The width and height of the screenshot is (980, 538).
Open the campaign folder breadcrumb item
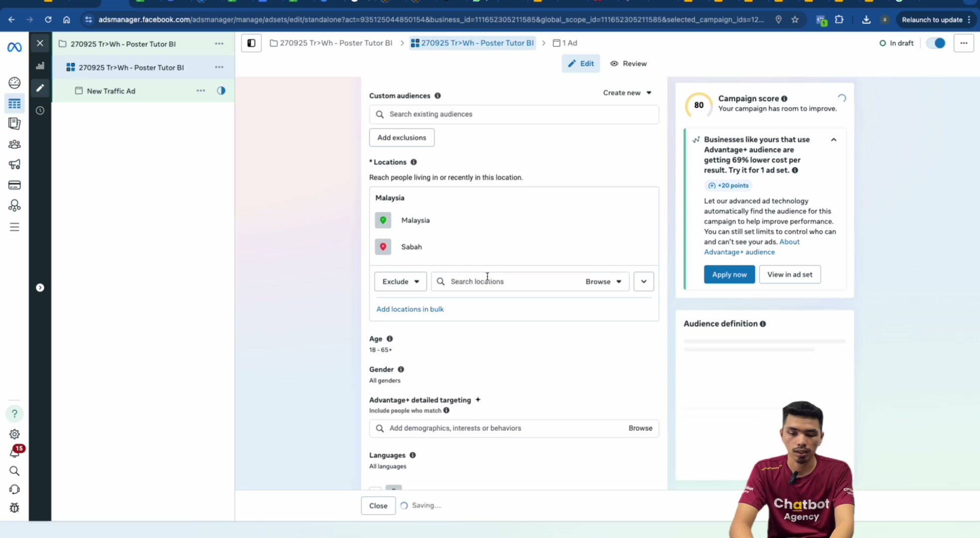click(x=331, y=43)
